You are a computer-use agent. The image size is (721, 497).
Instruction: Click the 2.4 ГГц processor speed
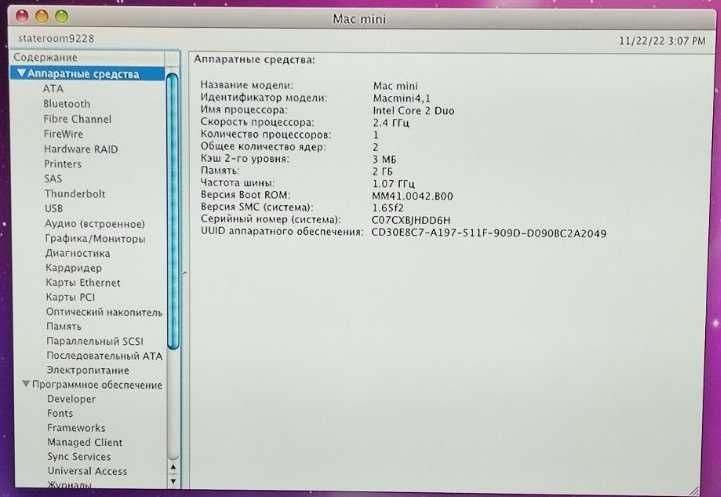pyautogui.click(x=391, y=123)
